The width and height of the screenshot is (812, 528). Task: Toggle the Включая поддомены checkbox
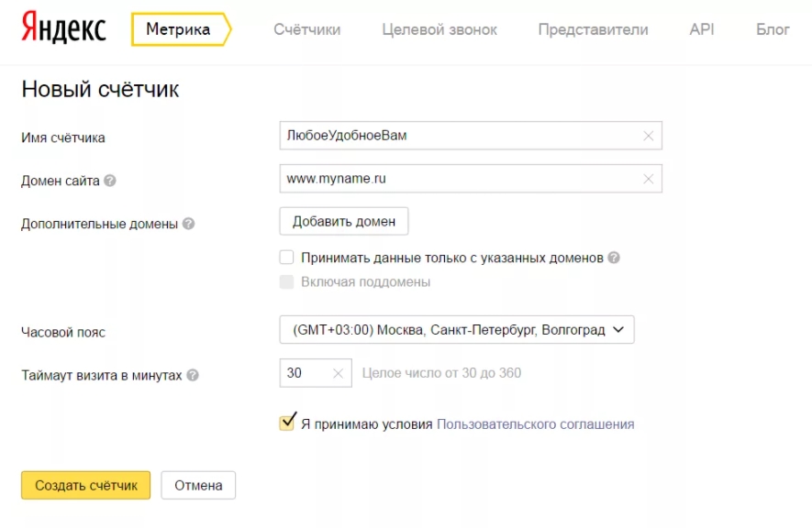pyautogui.click(x=286, y=281)
